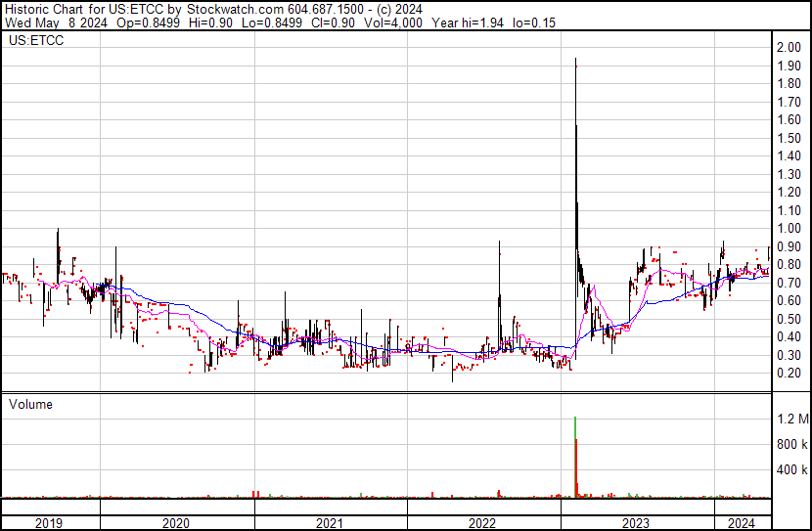Click the Op=0.8499 opening price text
This screenshot has height=531, width=812.
click(x=148, y=22)
